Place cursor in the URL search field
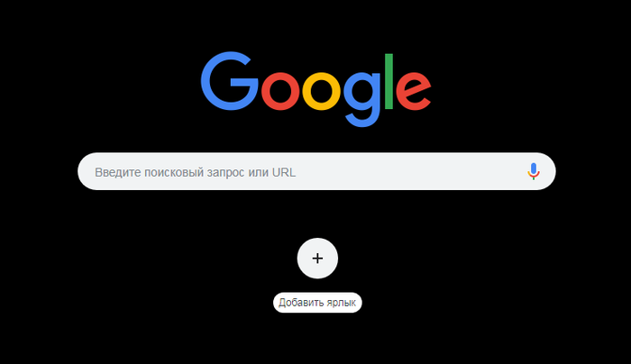This screenshot has height=364, width=631. point(316,171)
